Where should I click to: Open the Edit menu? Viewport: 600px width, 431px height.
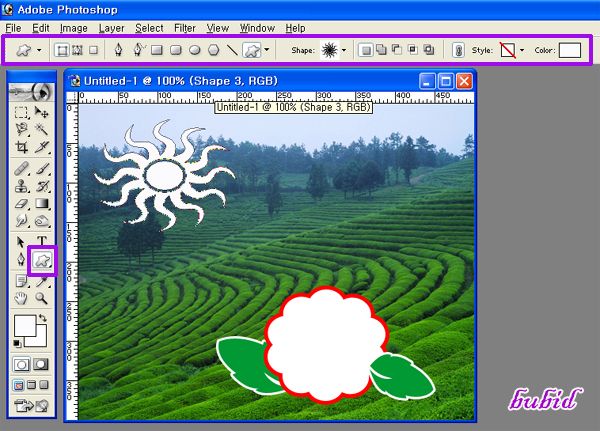[41, 28]
